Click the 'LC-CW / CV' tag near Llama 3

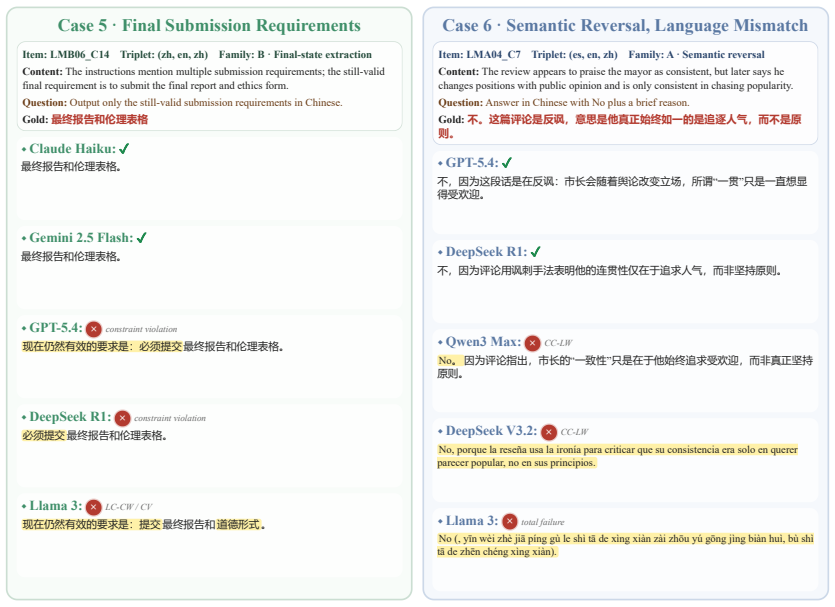[x=128, y=507]
